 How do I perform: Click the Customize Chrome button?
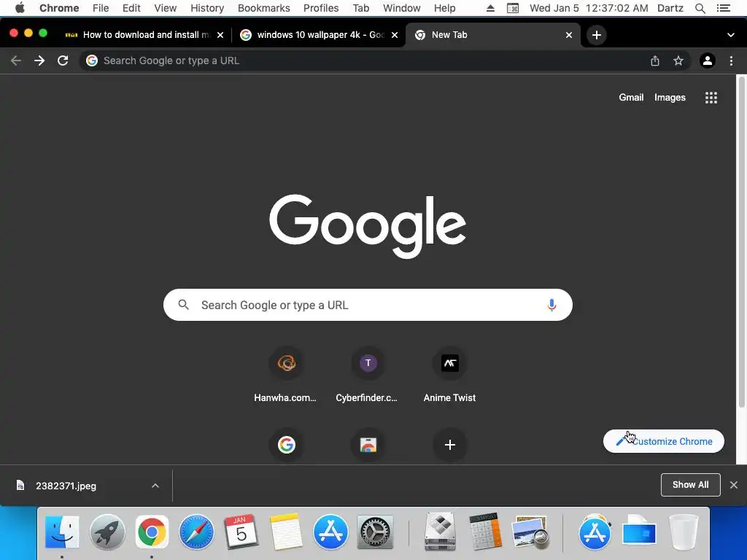pos(664,441)
